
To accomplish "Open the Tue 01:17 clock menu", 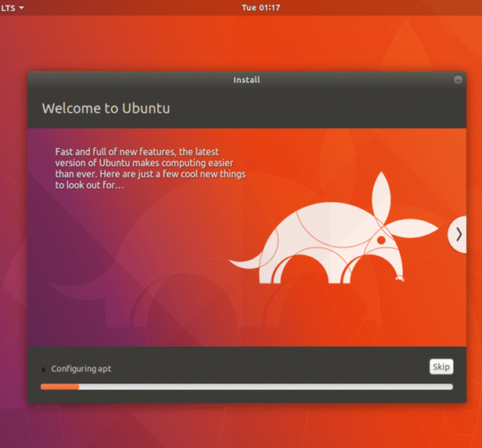I will (x=260, y=8).
